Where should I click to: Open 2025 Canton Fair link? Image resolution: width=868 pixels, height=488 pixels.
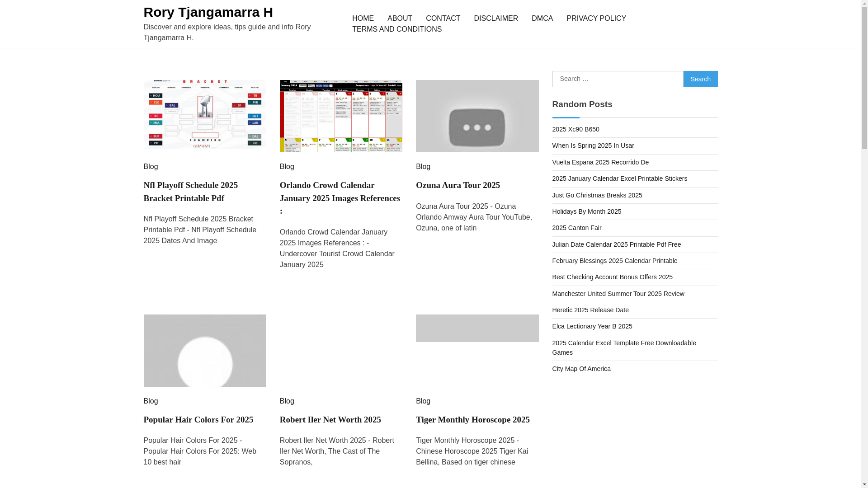tap(577, 228)
